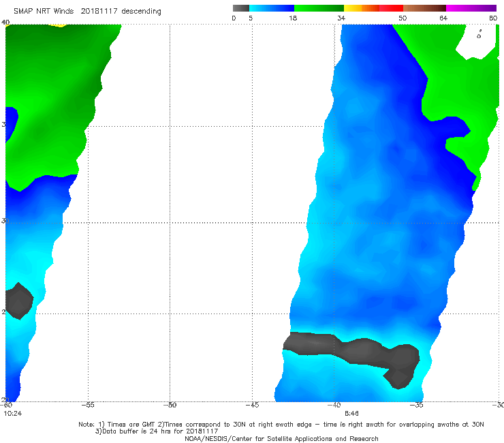504x443 pixels.
Task: Click the color bar label "18"
Action: [293, 18]
